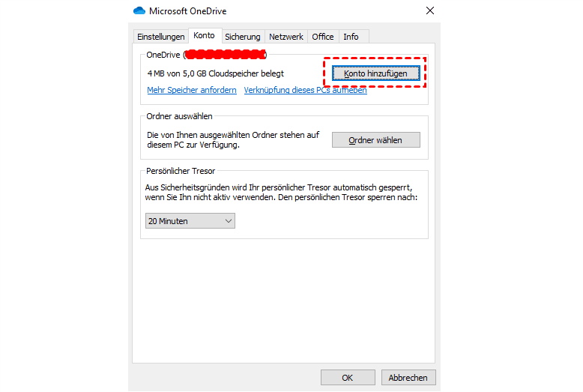The image size is (583, 392).
Task: Click the text 'Die von Ihnen ausgewählten Ordner stehen auf'
Action: pyautogui.click(x=233, y=135)
